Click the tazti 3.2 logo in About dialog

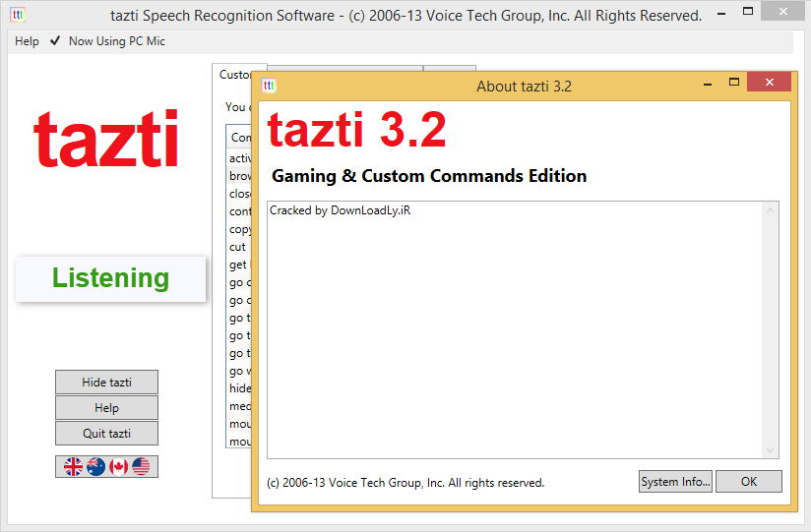click(356, 129)
